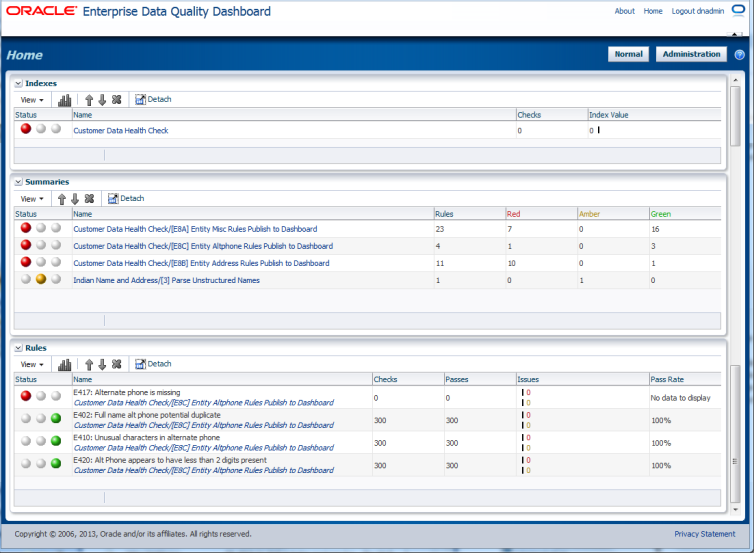The height and width of the screenshot is (553, 754).
Task: Open Entity Misc Rules Publish to Dashboard summary
Action: point(195,229)
